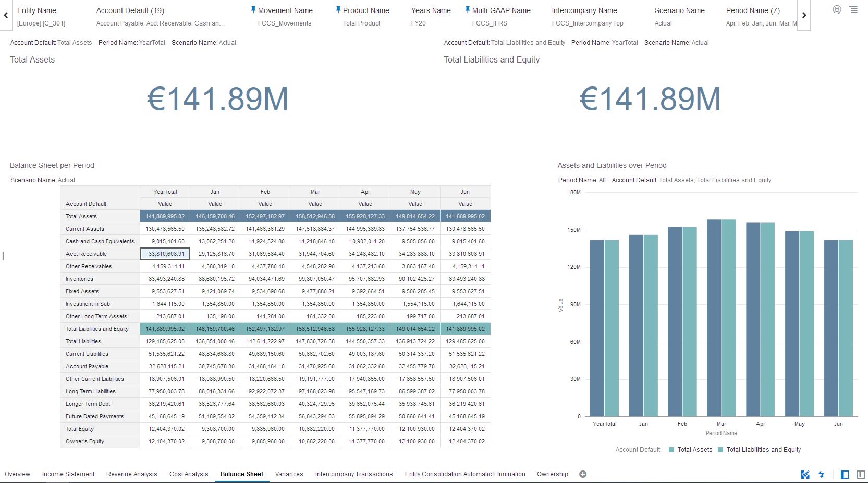Click the brushing toggle icon in bottom bar
The height and width of the screenshot is (483, 868).
[x=805, y=474]
